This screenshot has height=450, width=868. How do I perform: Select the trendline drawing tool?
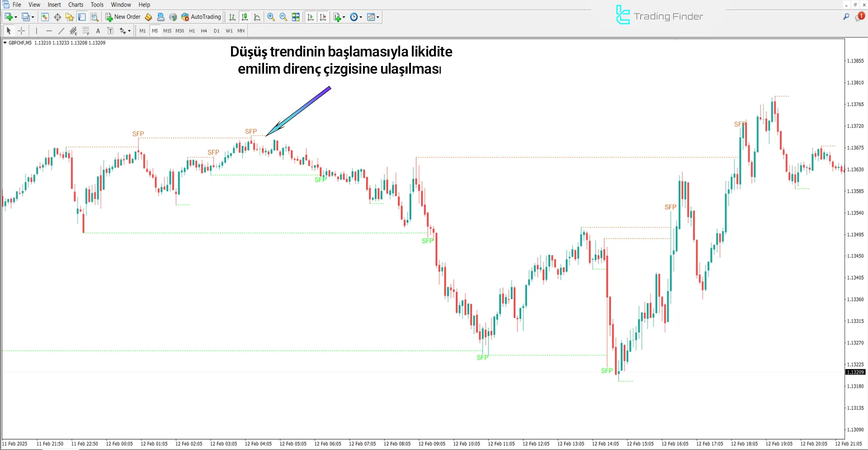click(61, 30)
